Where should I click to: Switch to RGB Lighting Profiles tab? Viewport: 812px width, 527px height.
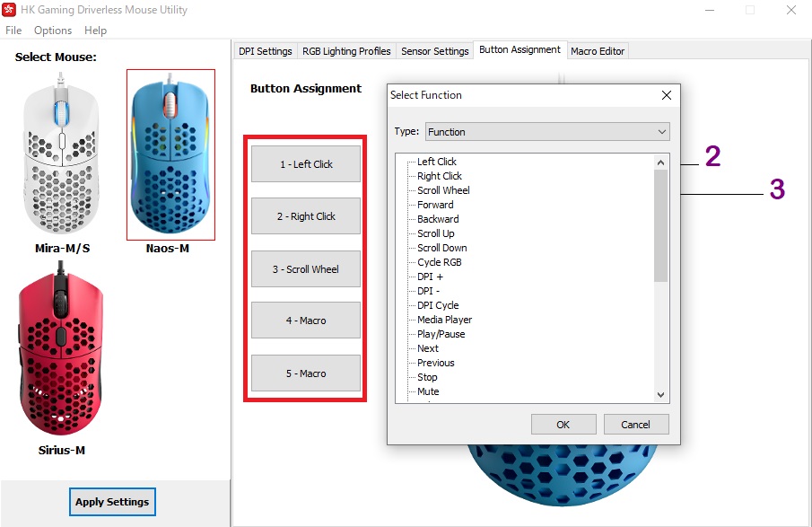click(x=346, y=51)
